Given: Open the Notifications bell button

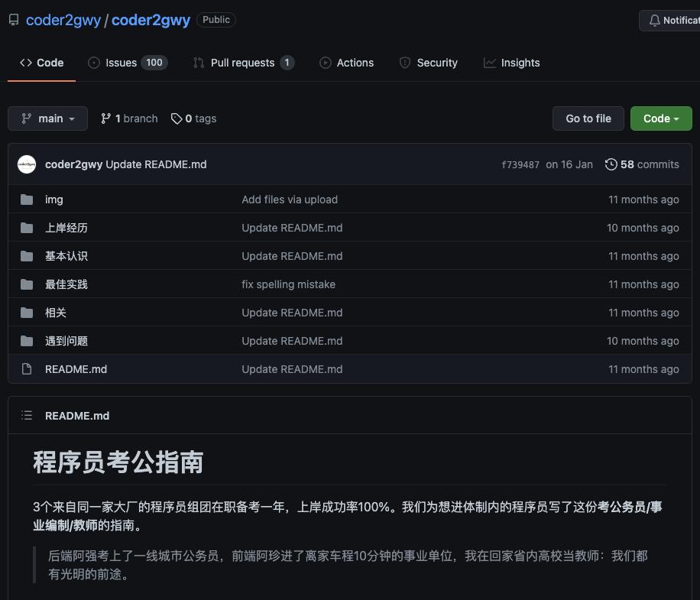Looking at the screenshot, I should 669,21.
